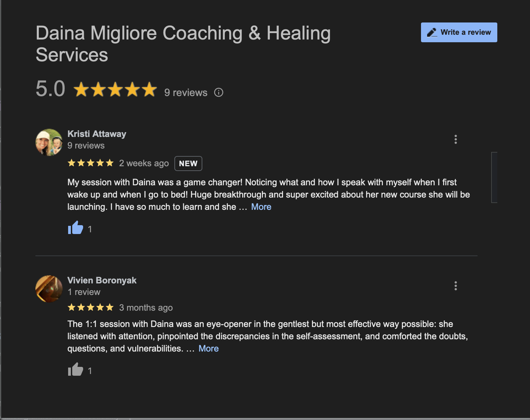
Task: Click the 9 reviews count beside rating
Action: (x=186, y=93)
